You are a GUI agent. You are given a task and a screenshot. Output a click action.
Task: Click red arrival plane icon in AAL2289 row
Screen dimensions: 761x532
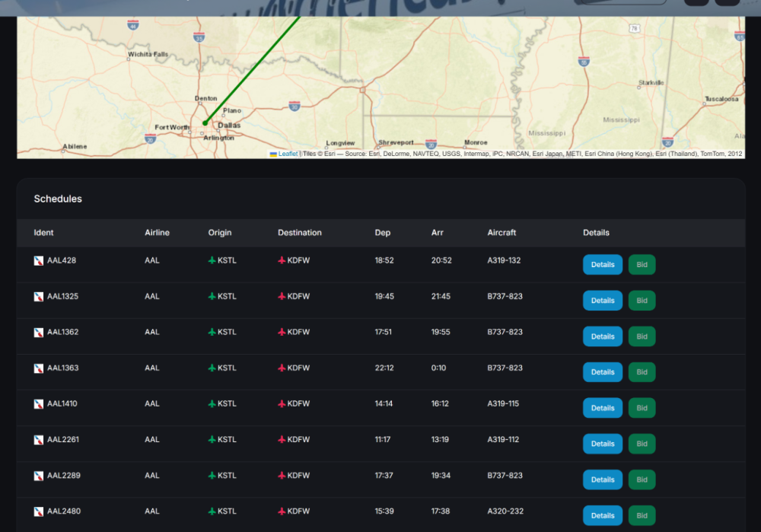[282, 476]
